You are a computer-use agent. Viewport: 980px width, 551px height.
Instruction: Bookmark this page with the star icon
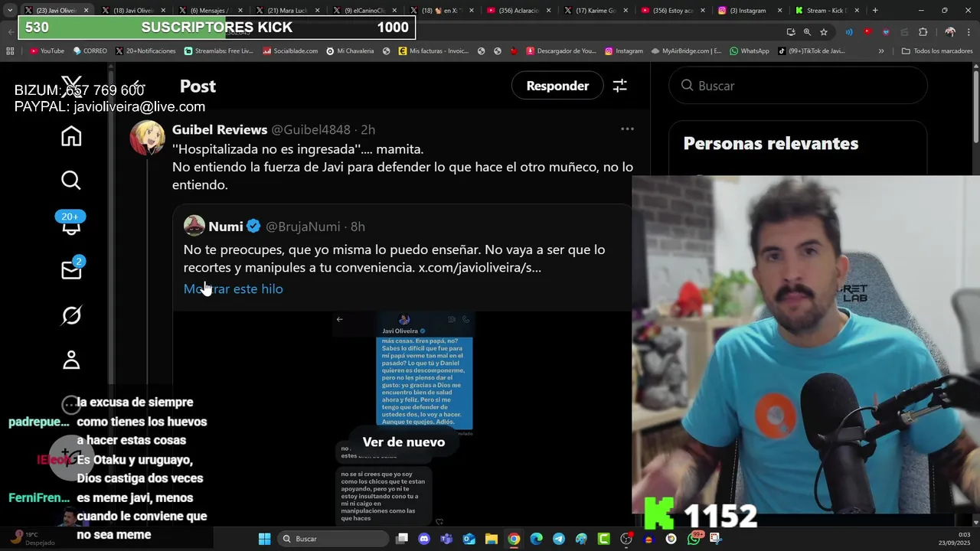coord(824,31)
